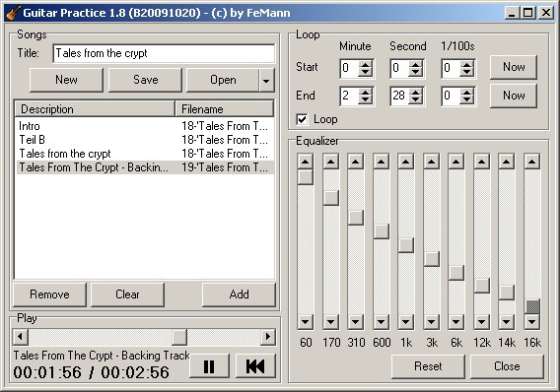The image size is (560, 392).
Task: Sort by the Filename column header
Action: click(225, 109)
